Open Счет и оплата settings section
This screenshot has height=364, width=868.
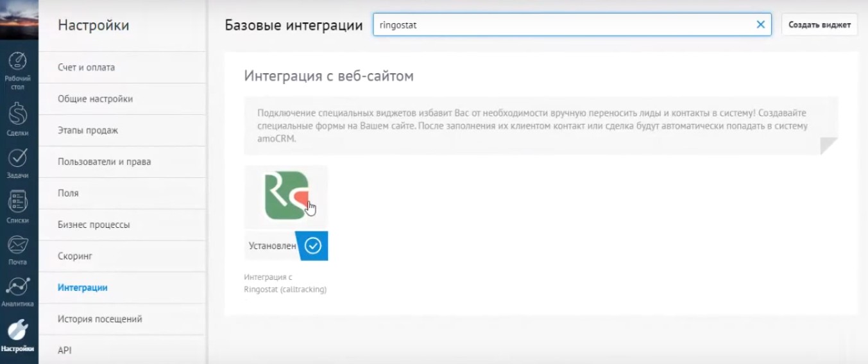122,67
